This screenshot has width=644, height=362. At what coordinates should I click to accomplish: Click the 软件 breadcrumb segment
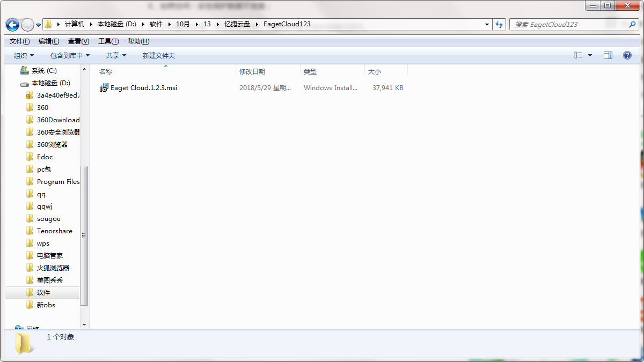156,24
